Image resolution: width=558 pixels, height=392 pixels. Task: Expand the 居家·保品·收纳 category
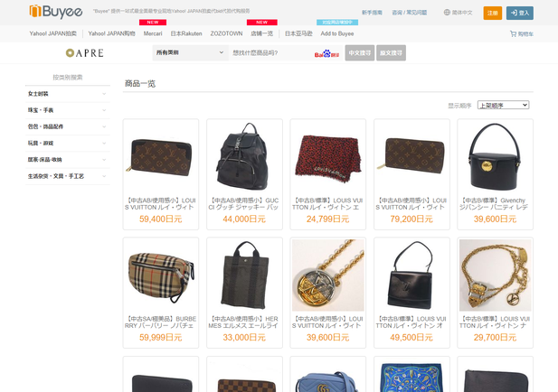[67, 160]
